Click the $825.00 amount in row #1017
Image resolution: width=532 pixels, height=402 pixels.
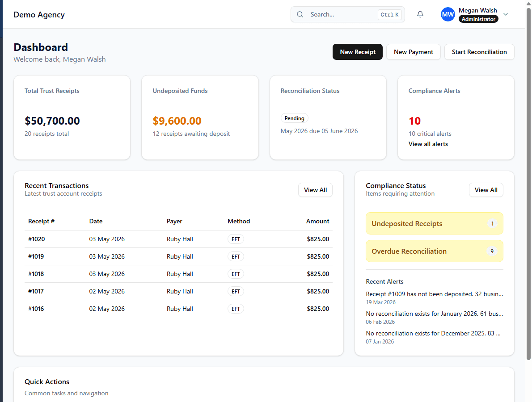(318, 291)
